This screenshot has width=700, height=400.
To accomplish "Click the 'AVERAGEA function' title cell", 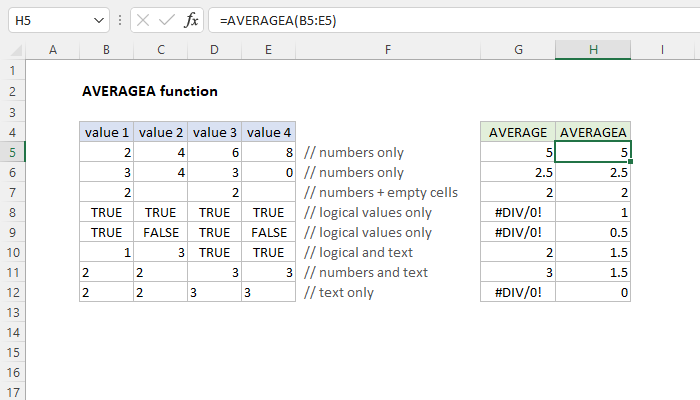I will coord(150,91).
